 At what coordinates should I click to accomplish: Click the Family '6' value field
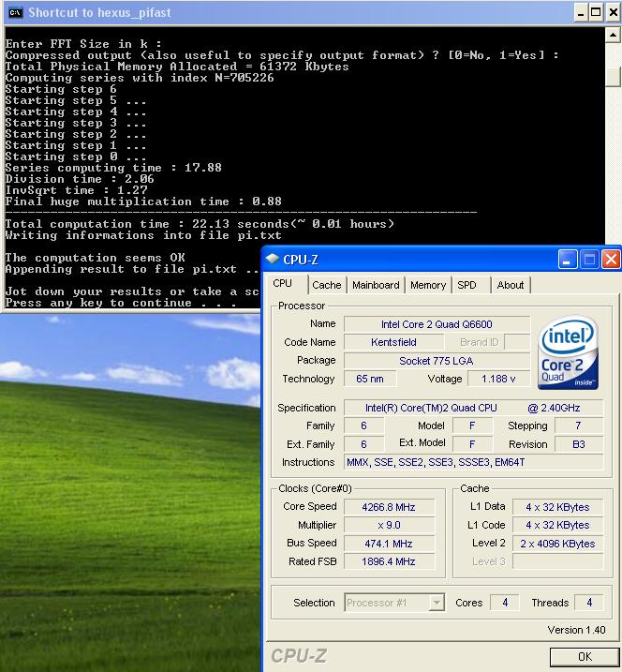coord(363,426)
